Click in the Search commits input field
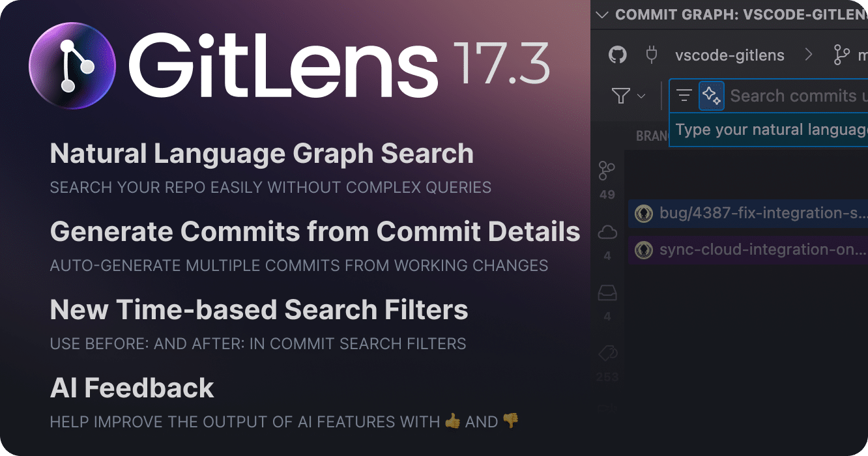 pyautogui.click(x=795, y=96)
